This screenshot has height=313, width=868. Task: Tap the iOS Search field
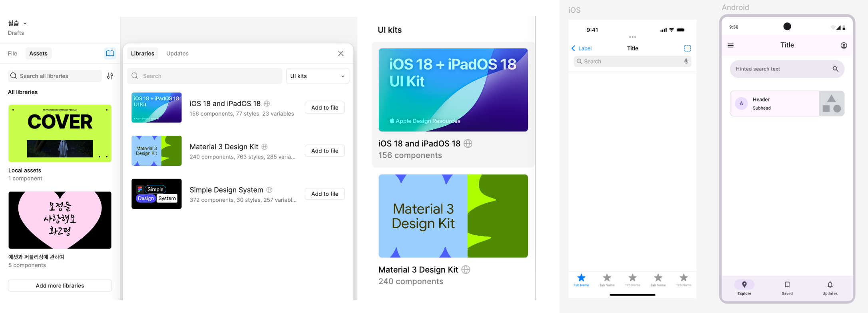click(x=632, y=61)
